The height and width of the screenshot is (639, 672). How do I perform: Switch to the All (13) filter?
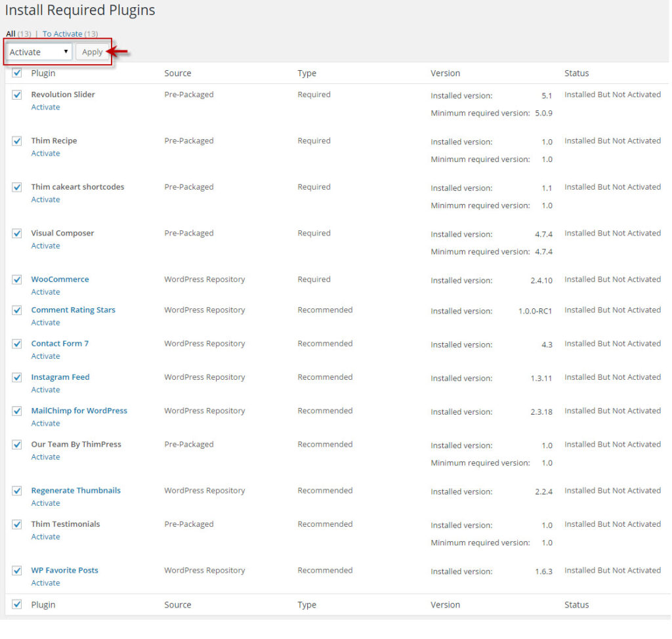(18, 34)
